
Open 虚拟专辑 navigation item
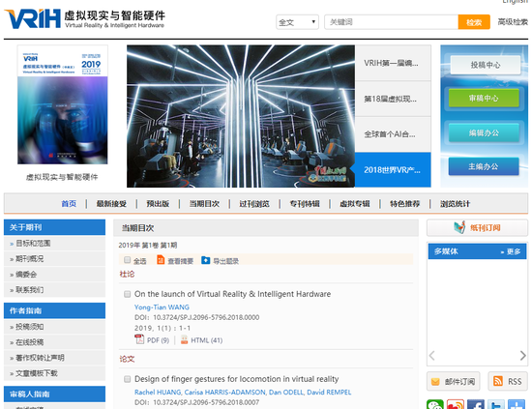point(355,204)
